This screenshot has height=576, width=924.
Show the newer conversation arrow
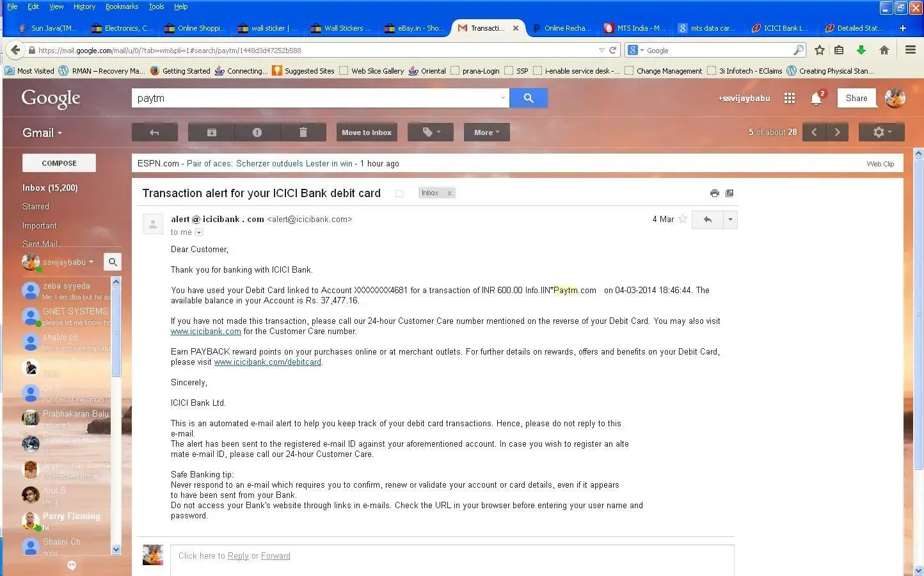[814, 132]
